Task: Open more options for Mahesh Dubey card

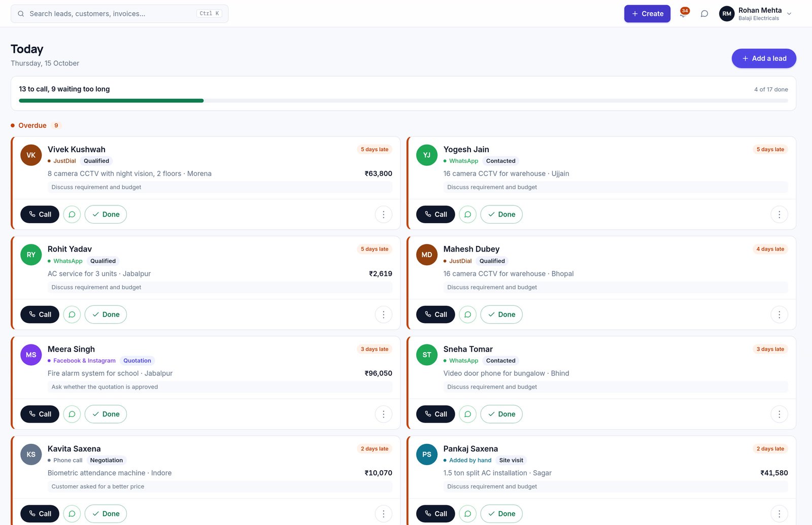Action: point(780,314)
